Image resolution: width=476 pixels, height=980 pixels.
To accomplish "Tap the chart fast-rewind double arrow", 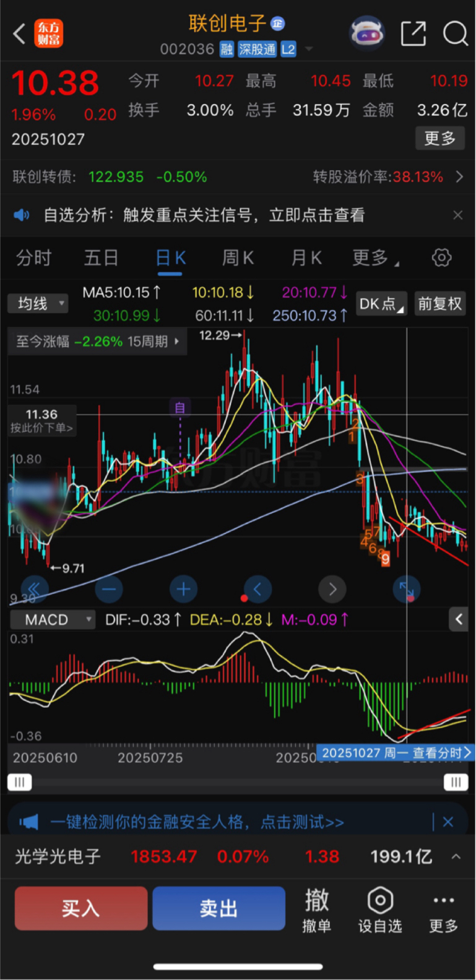I will [34, 589].
